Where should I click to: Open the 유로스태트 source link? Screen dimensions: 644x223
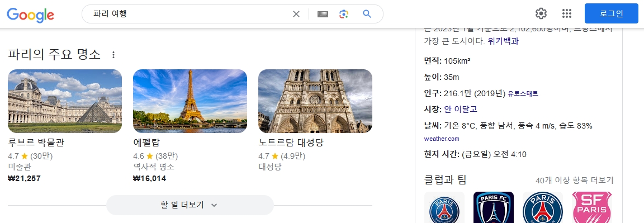tap(523, 94)
